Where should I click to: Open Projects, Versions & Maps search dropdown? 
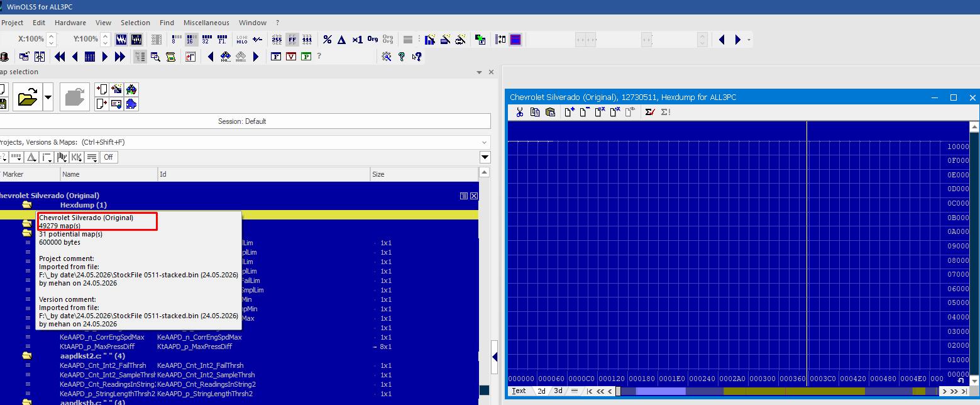coord(484,142)
